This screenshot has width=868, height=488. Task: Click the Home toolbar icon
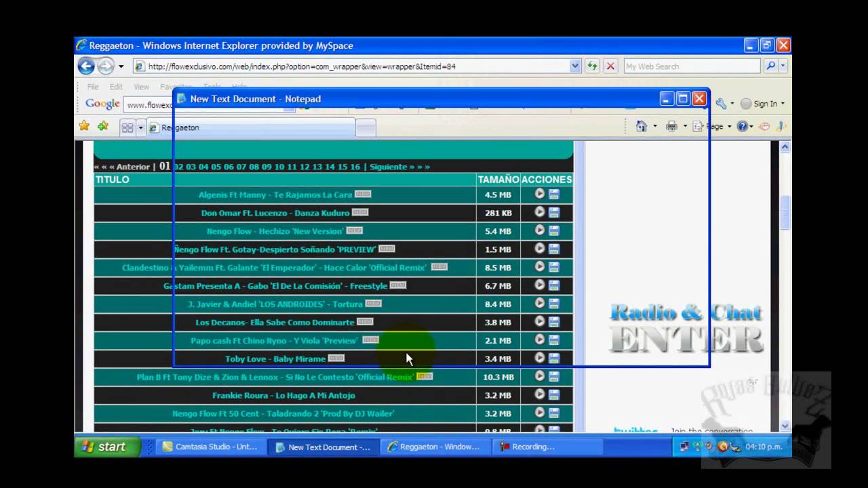point(641,126)
